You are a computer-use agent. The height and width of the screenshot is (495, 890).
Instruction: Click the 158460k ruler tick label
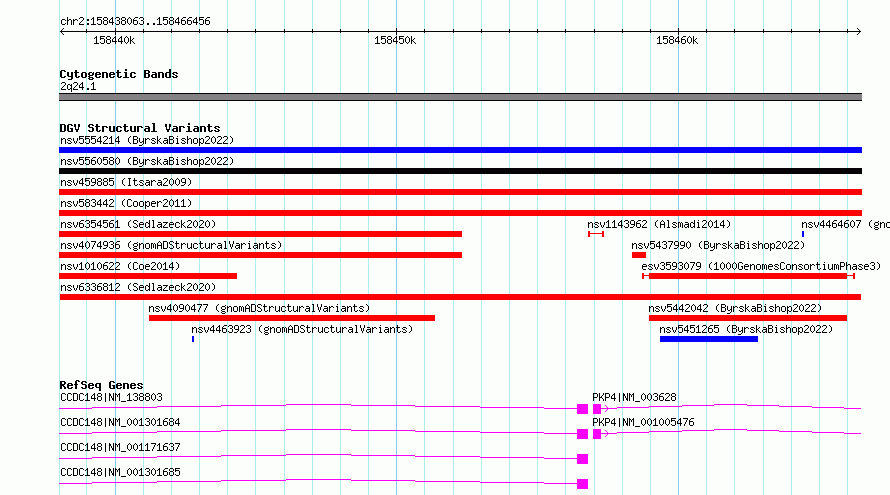(677, 40)
